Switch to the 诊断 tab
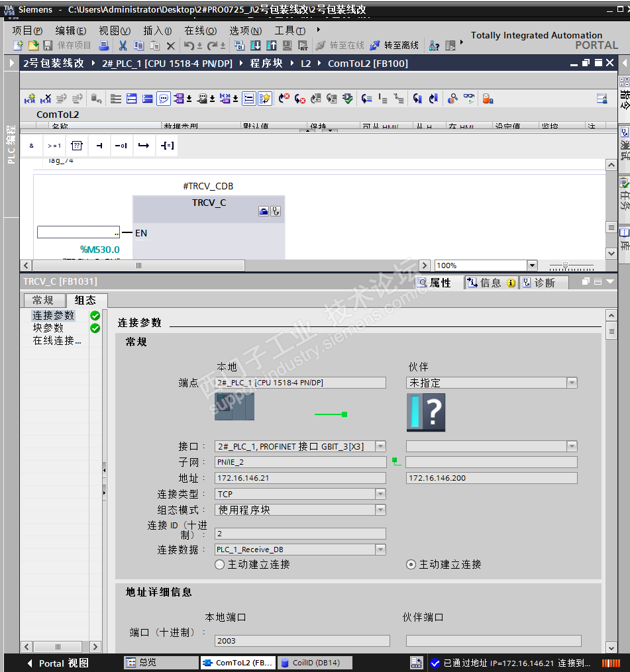Viewport: 630px width, 672px height. pos(545,283)
